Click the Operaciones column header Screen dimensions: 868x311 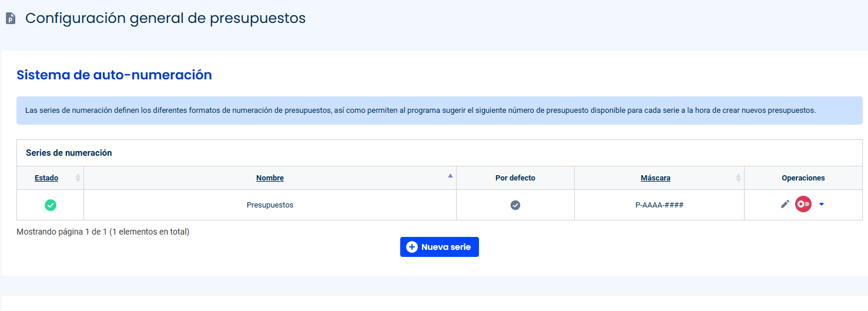tap(803, 178)
